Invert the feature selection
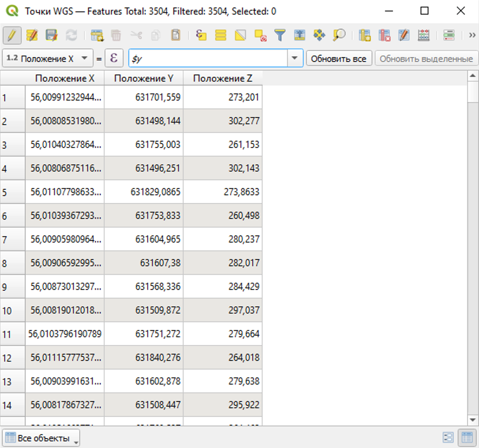This screenshot has width=479, height=448. tap(241, 35)
